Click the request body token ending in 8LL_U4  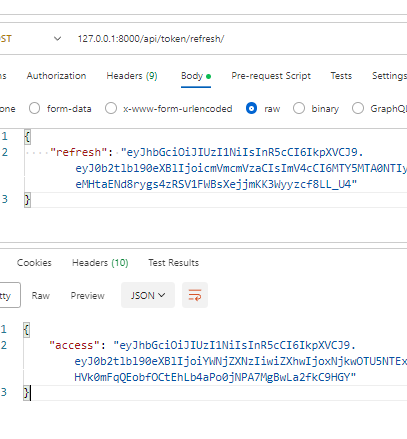coord(216,184)
